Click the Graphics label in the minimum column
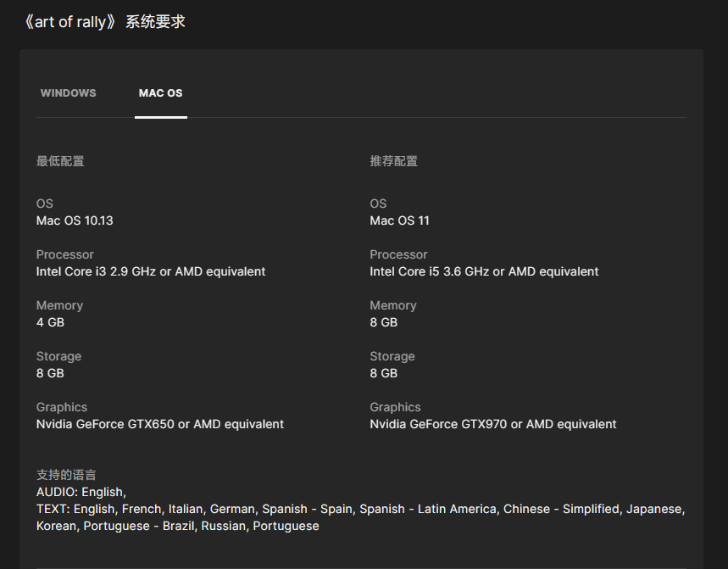Screen dimensions: 728x569 tap(62, 407)
